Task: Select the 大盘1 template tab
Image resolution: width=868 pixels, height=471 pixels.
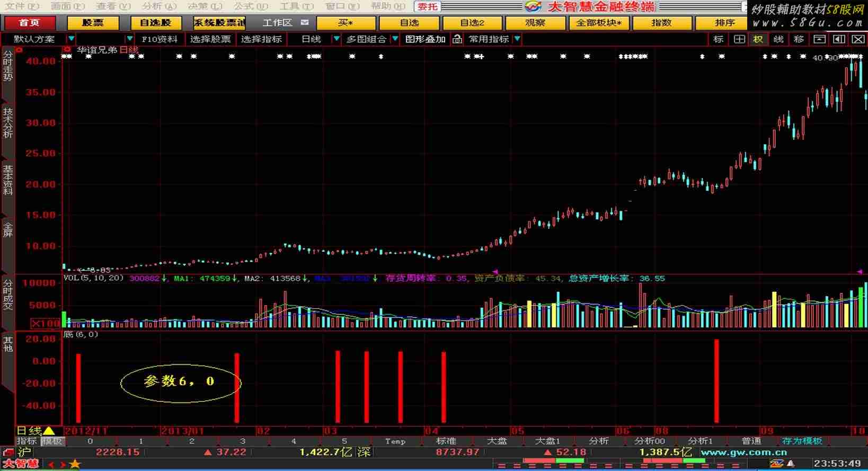Action: 547,441
